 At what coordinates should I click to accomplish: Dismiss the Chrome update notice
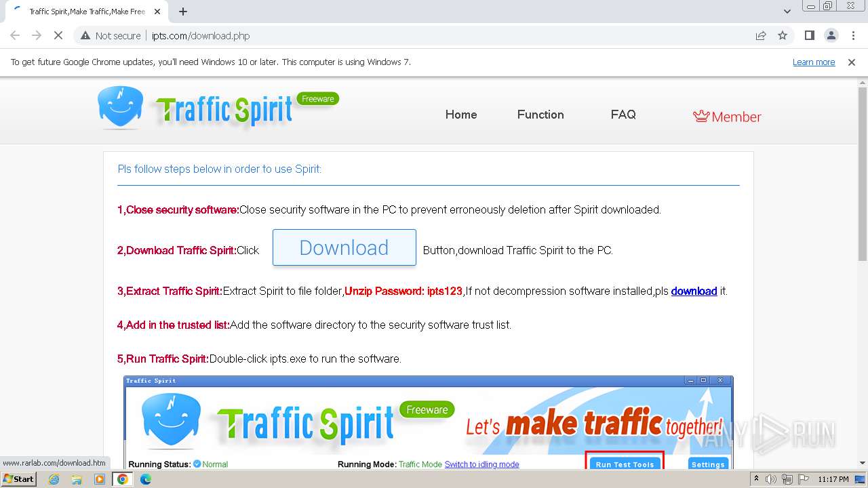click(852, 62)
